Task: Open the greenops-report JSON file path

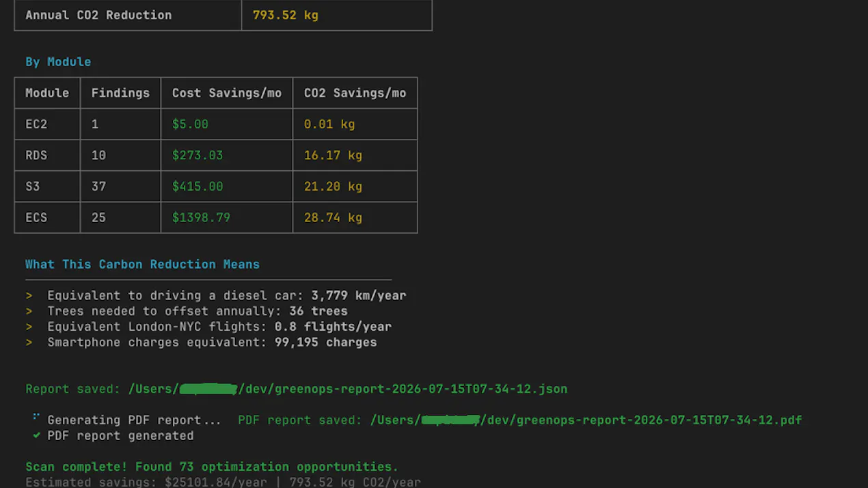Action: (x=348, y=389)
